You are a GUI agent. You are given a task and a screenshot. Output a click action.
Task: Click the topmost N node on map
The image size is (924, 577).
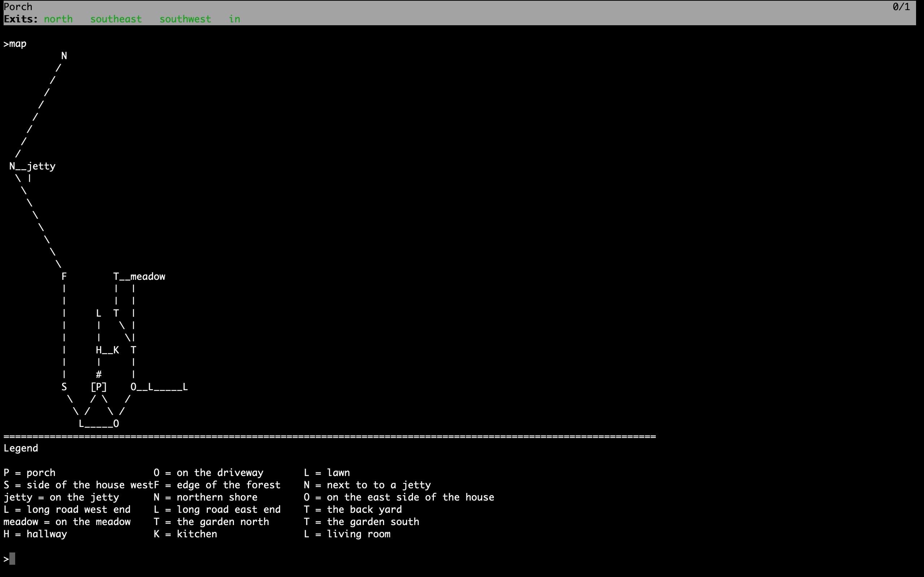64,56
